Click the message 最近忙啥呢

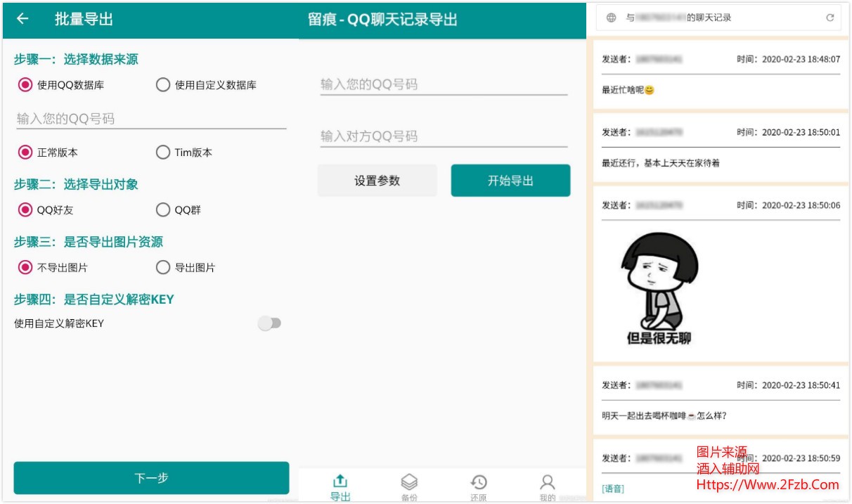click(x=628, y=90)
